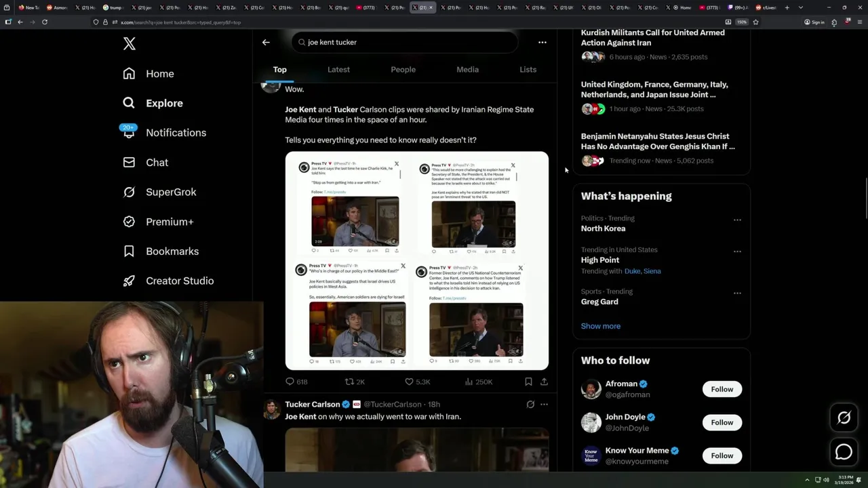Follow John Doyle
The height and width of the screenshot is (488, 868).
(x=722, y=422)
